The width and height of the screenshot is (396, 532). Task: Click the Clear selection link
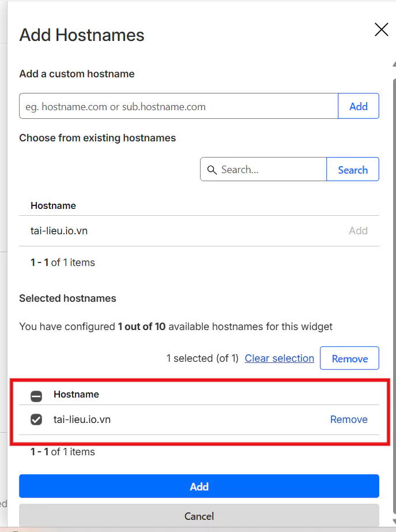279,358
